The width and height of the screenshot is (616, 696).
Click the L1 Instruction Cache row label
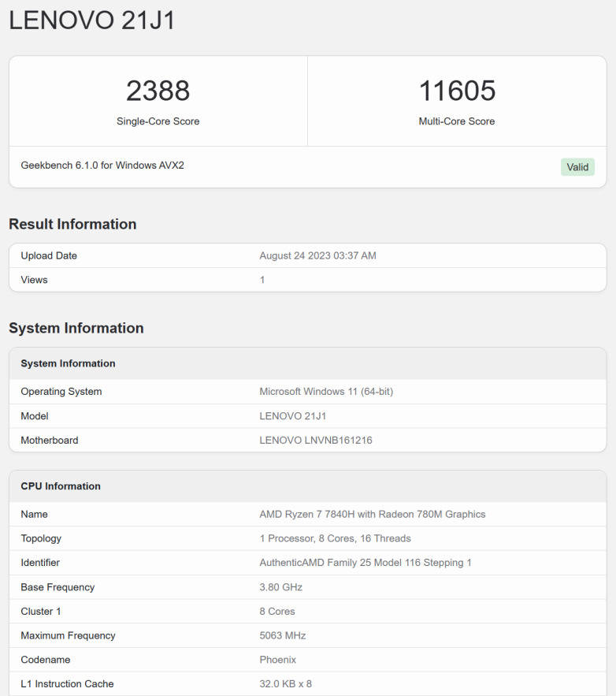[68, 684]
